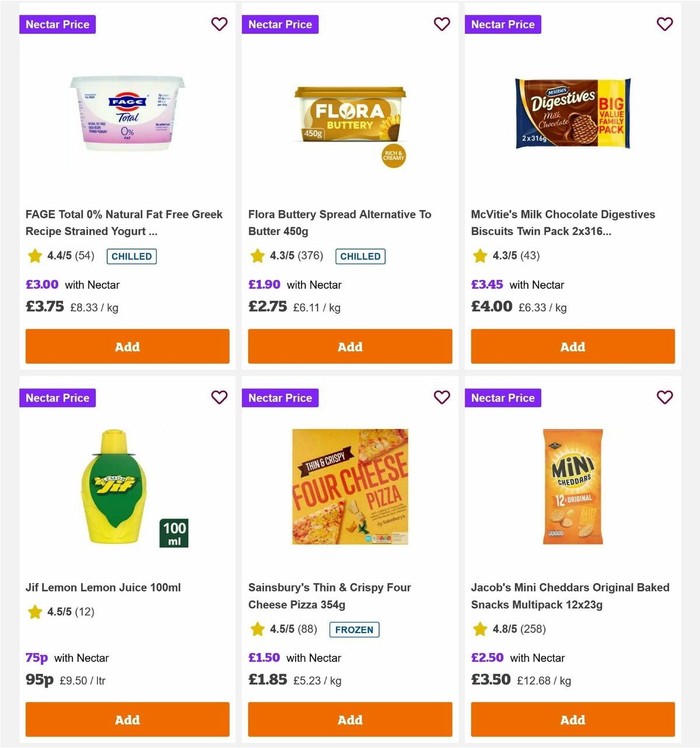
Task: Click heart icon on Mini Cheddars
Action: pyautogui.click(x=664, y=397)
